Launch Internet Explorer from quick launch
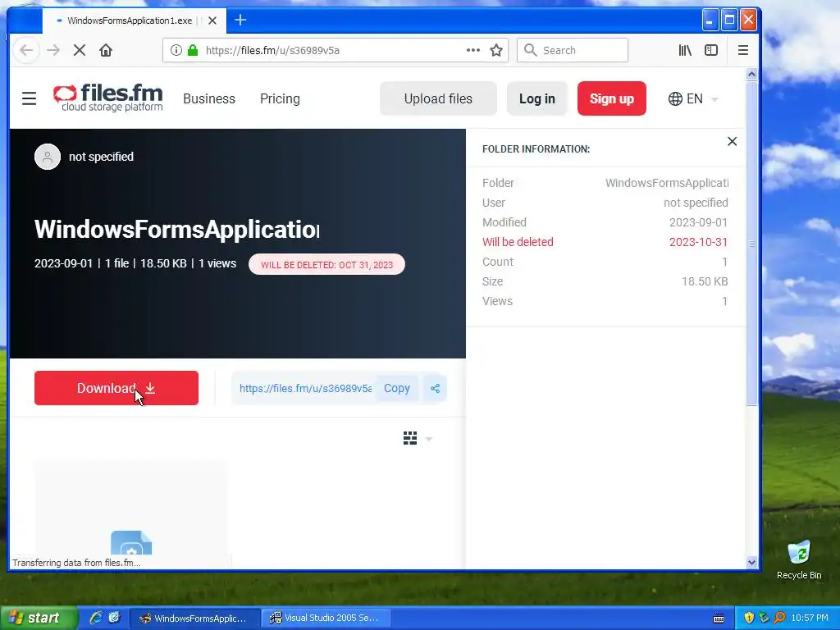This screenshot has height=630, width=840. pyautogui.click(x=96, y=619)
